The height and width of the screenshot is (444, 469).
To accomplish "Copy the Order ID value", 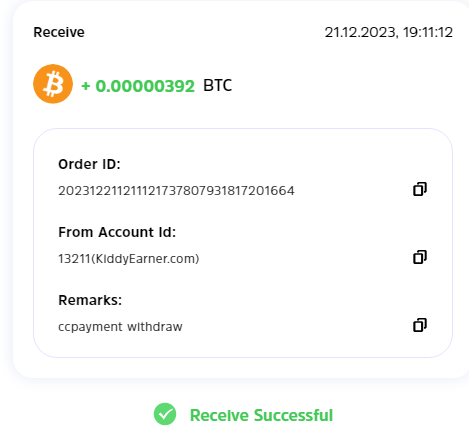I will (420, 189).
